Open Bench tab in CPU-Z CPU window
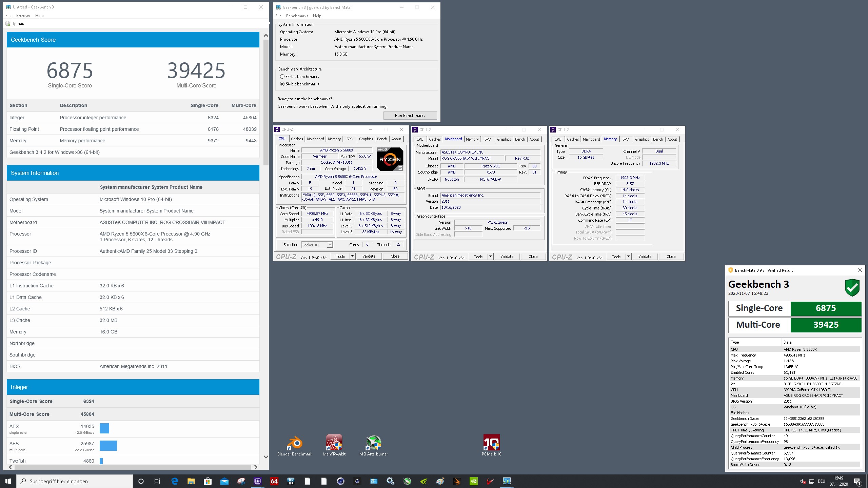The width and height of the screenshot is (868, 488). [382, 139]
